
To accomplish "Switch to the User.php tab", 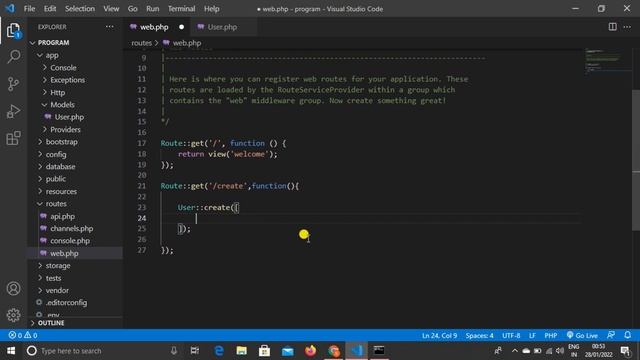I will click(x=222, y=27).
